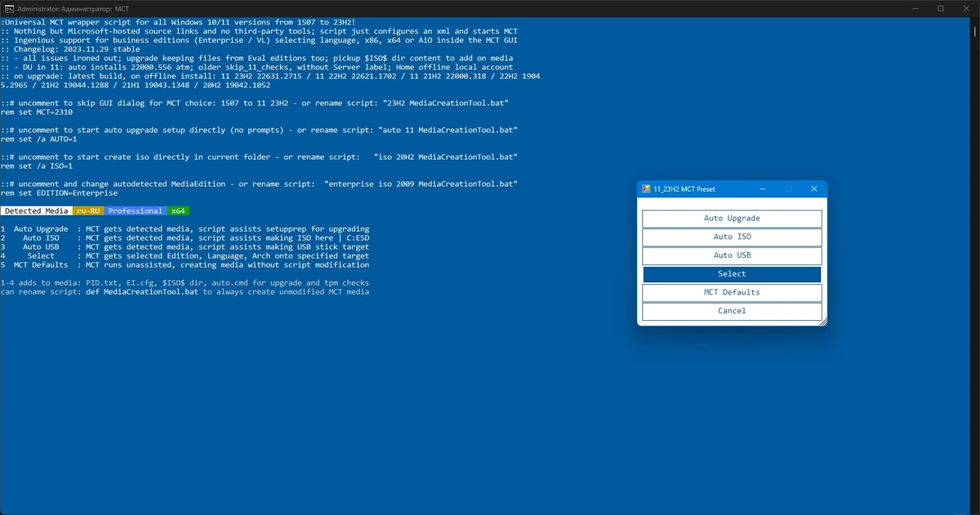
Task: Click the console window icon in the title bar
Action: (7, 8)
